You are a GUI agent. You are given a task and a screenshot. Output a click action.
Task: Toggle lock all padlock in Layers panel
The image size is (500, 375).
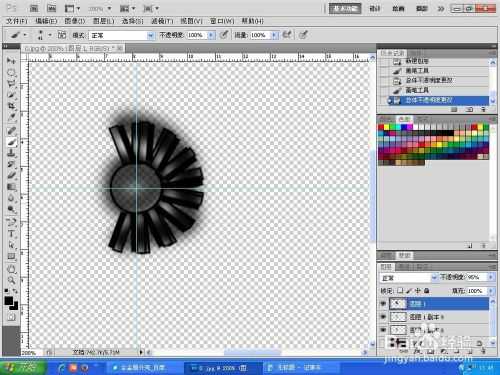click(426, 291)
